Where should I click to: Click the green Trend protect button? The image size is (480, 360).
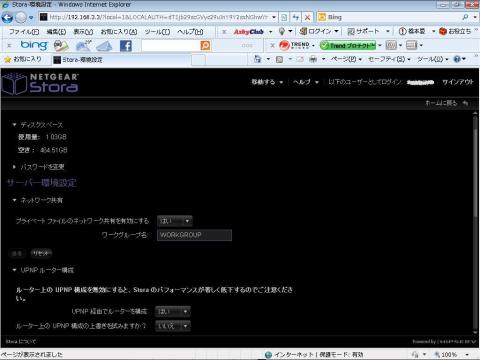pos(348,45)
